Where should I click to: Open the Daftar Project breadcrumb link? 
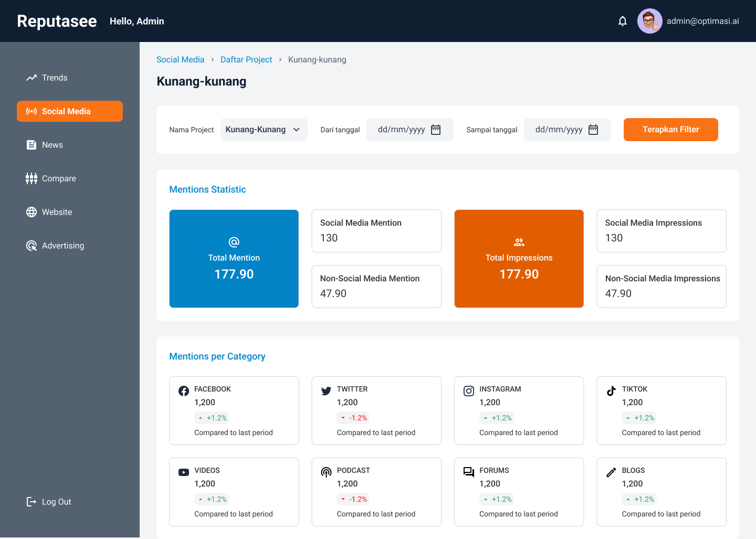point(246,59)
